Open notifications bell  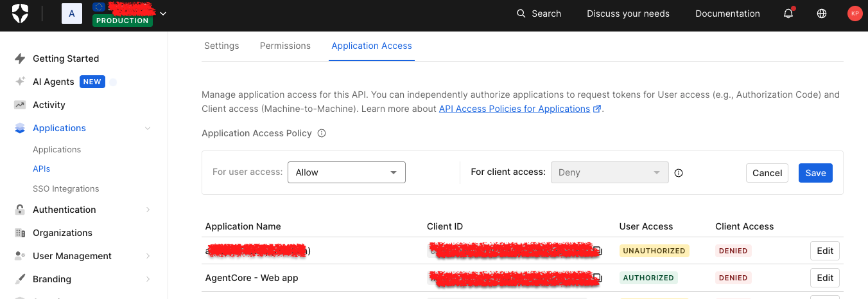pyautogui.click(x=789, y=14)
